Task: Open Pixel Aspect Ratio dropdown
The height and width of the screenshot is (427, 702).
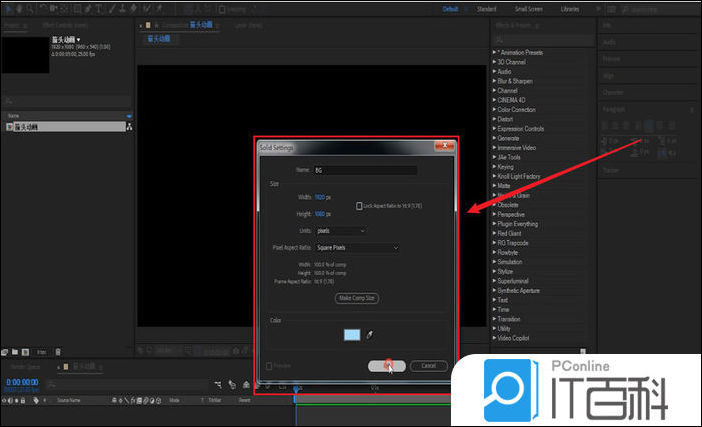Action: coord(357,247)
